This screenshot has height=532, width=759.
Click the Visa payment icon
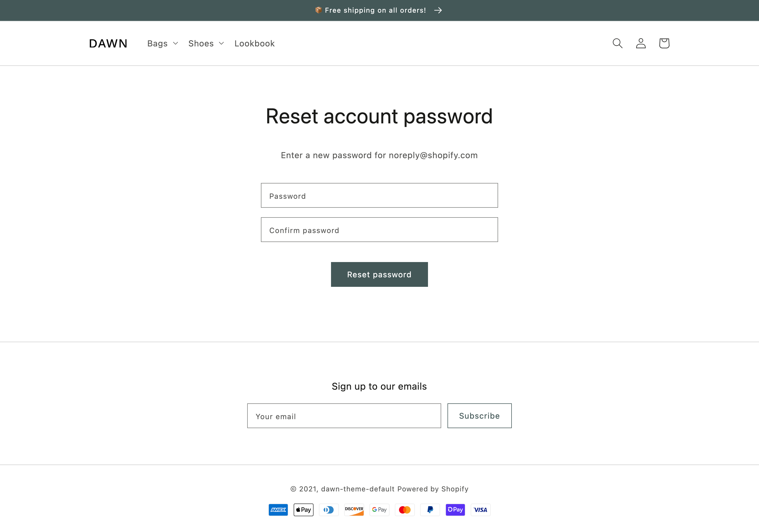point(480,510)
